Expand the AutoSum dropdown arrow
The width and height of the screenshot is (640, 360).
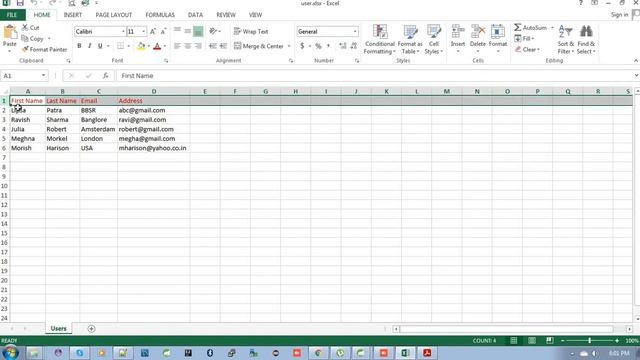(552, 27)
